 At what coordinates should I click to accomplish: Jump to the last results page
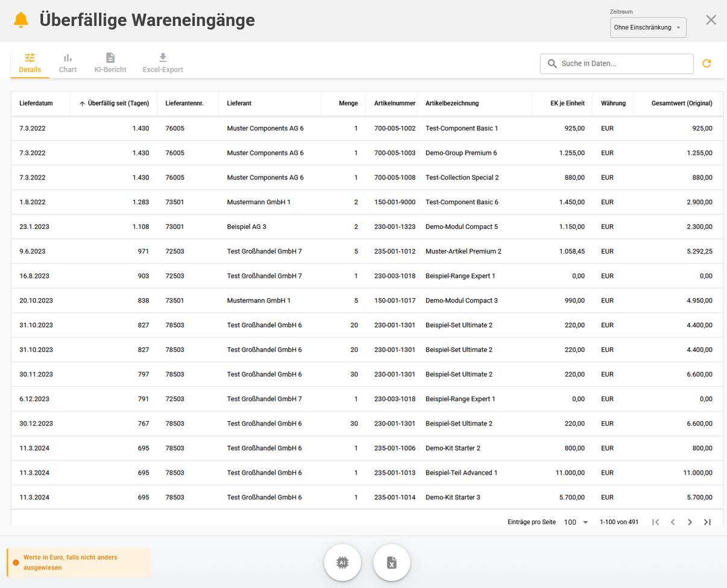point(707,522)
